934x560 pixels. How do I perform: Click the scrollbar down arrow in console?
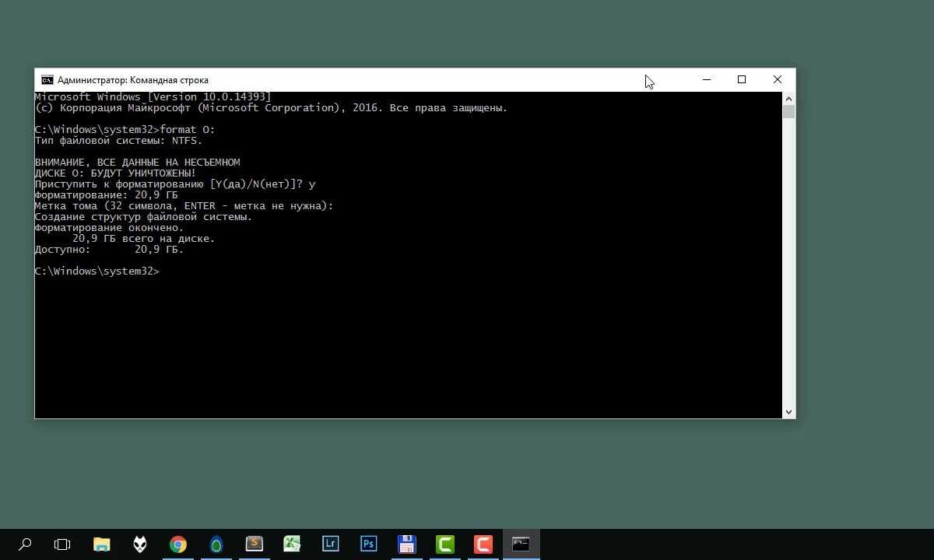pyautogui.click(x=788, y=412)
